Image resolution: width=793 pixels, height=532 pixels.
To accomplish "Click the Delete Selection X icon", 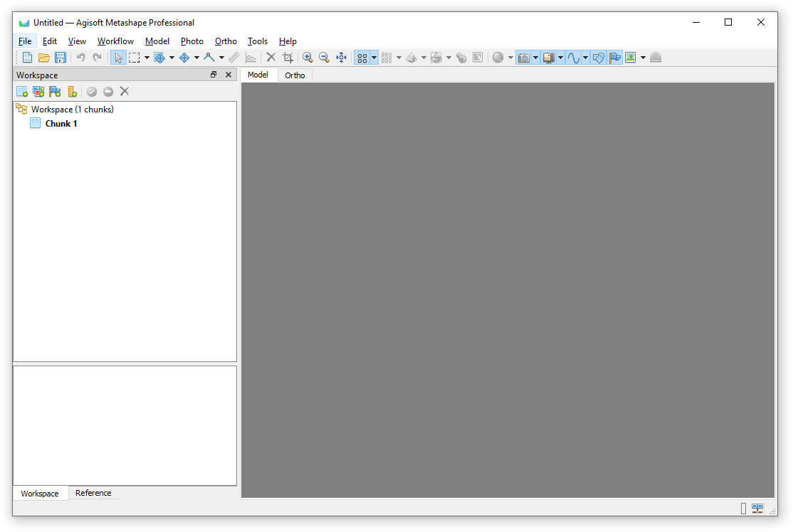I will pyautogui.click(x=271, y=58).
